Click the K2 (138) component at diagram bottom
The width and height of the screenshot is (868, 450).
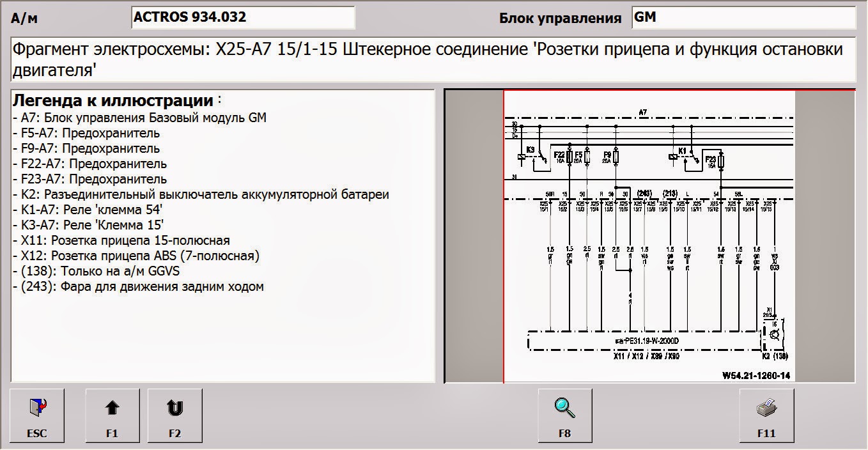tap(775, 356)
